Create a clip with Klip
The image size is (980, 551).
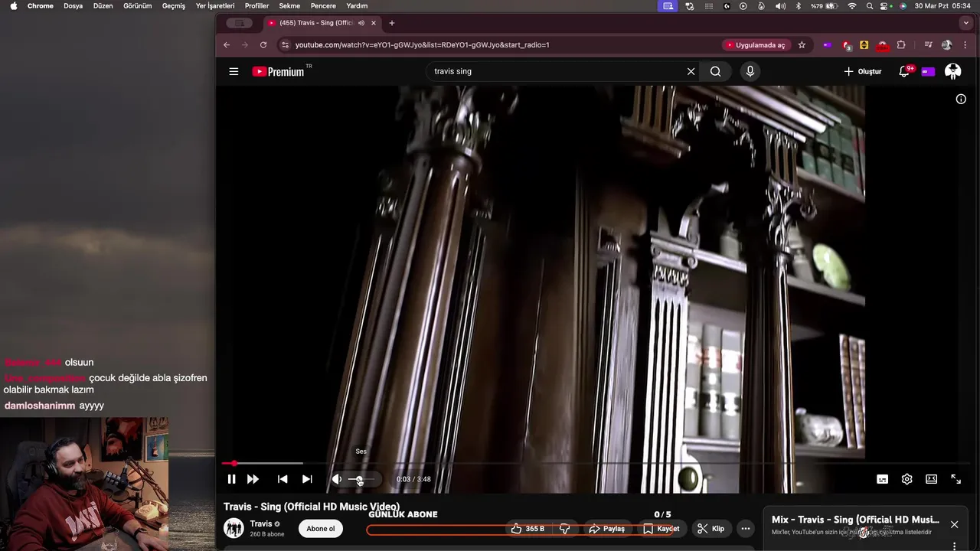[x=710, y=529]
